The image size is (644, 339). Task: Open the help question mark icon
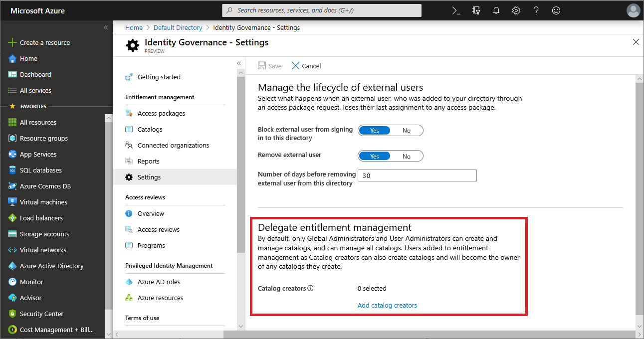click(x=536, y=10)
